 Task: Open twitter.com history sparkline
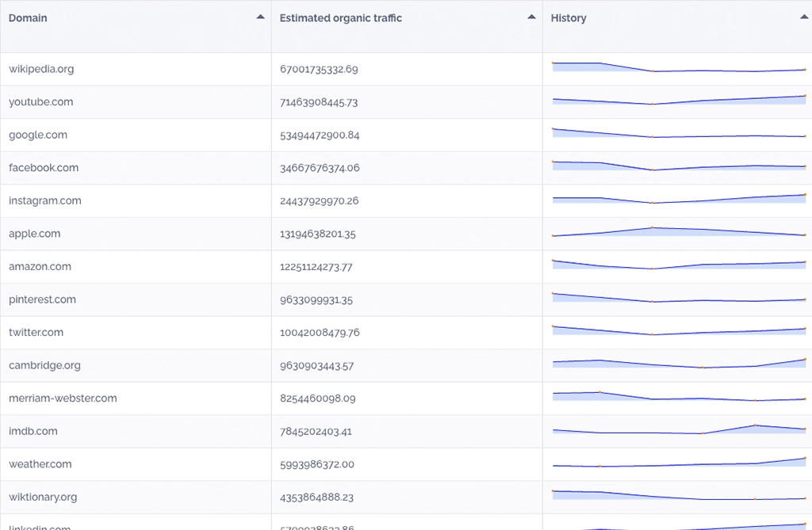coord(679,330)
